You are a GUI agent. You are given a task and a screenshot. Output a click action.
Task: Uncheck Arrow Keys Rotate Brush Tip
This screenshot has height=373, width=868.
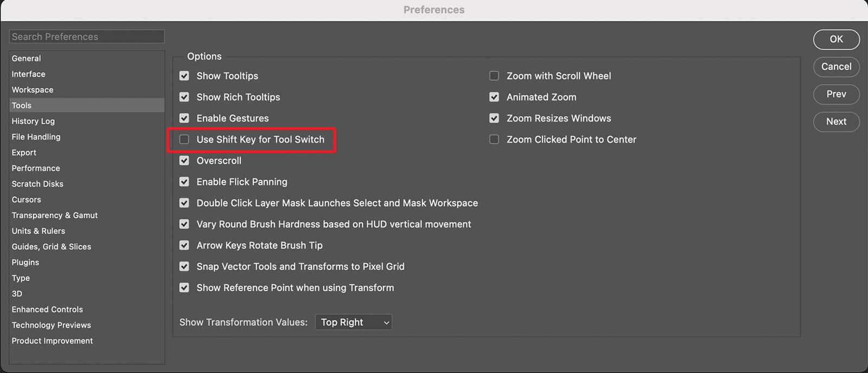184,245
